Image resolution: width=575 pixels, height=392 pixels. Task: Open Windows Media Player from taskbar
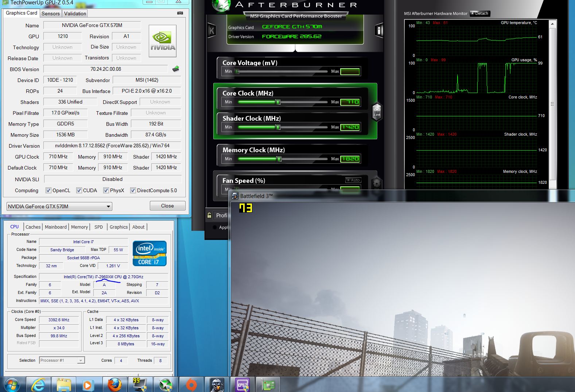tap(88, 385)
